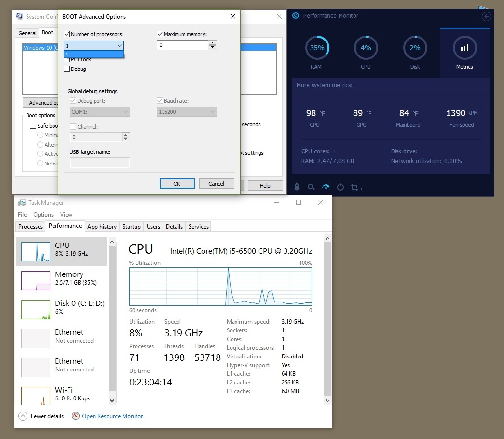
Task: Open the COM1 debug port dropdown
Action: click(100, 112)
